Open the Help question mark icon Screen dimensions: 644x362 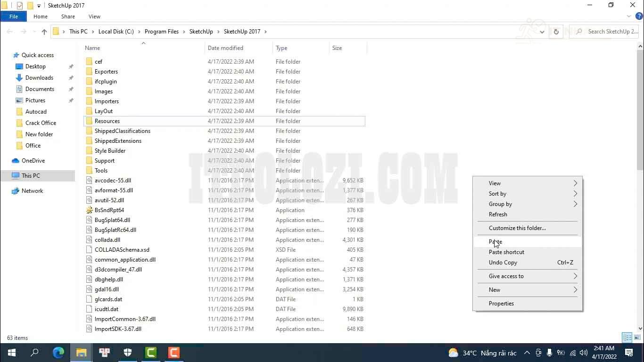tap(639, 16)
